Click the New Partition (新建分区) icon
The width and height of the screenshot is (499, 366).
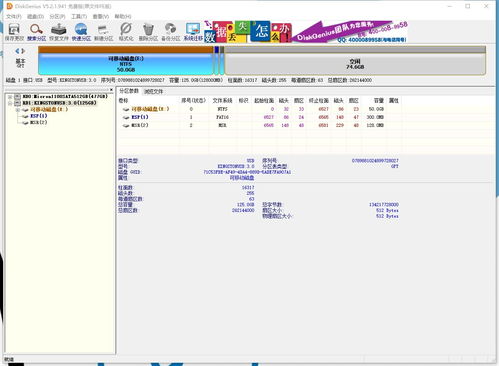pyautogui.click(x=104, y=32)
